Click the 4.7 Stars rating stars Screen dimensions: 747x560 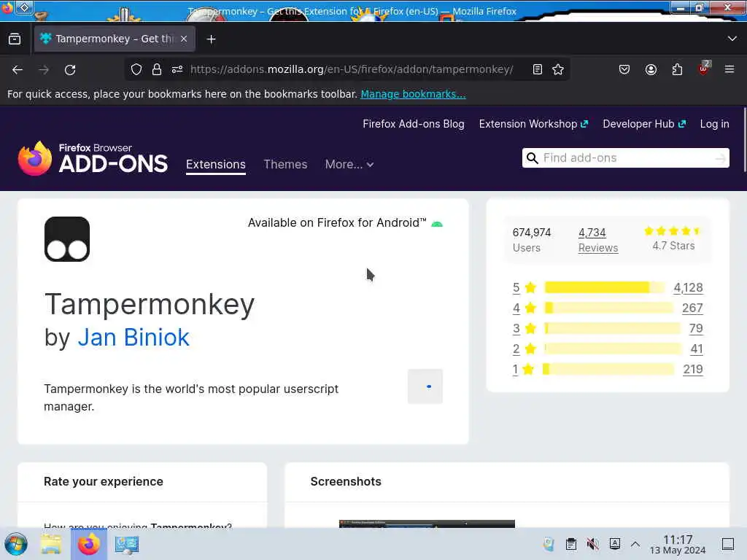[673, 231]
